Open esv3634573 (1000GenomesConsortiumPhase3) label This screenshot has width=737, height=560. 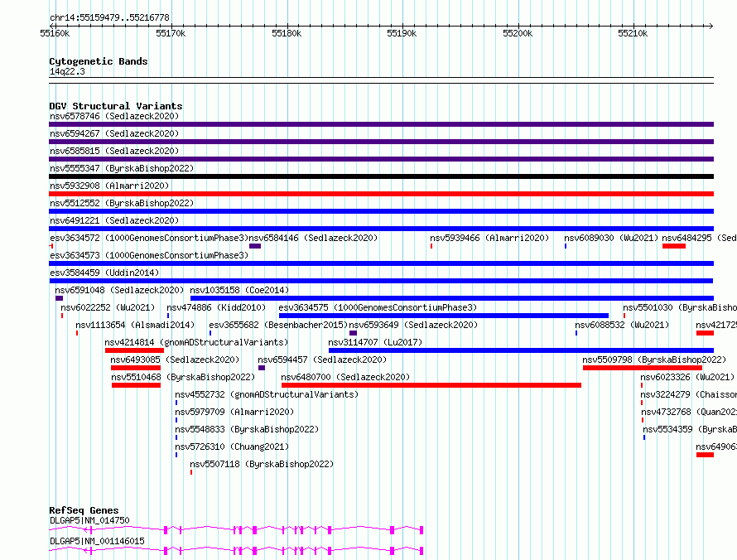149,255
